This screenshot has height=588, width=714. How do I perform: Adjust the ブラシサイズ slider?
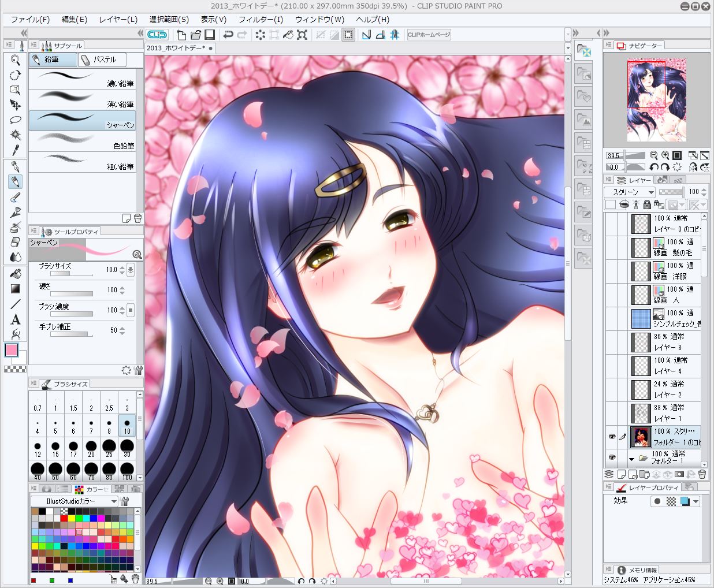point(72,273)
